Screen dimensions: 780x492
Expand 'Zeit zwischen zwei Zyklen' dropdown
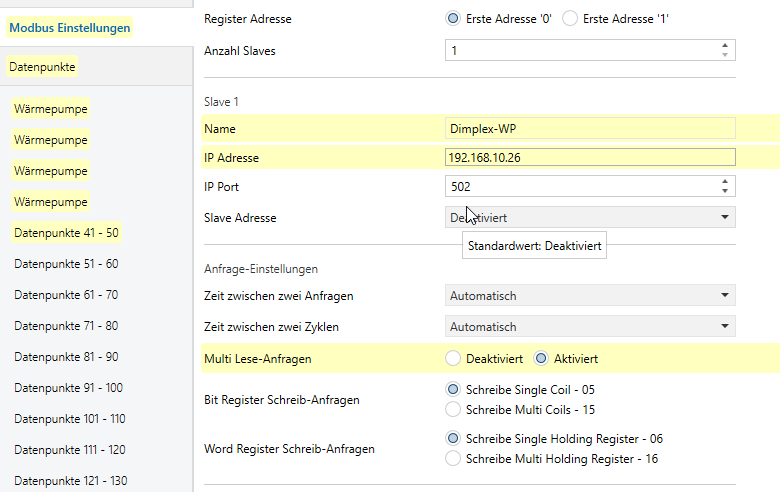coord(590,327)
